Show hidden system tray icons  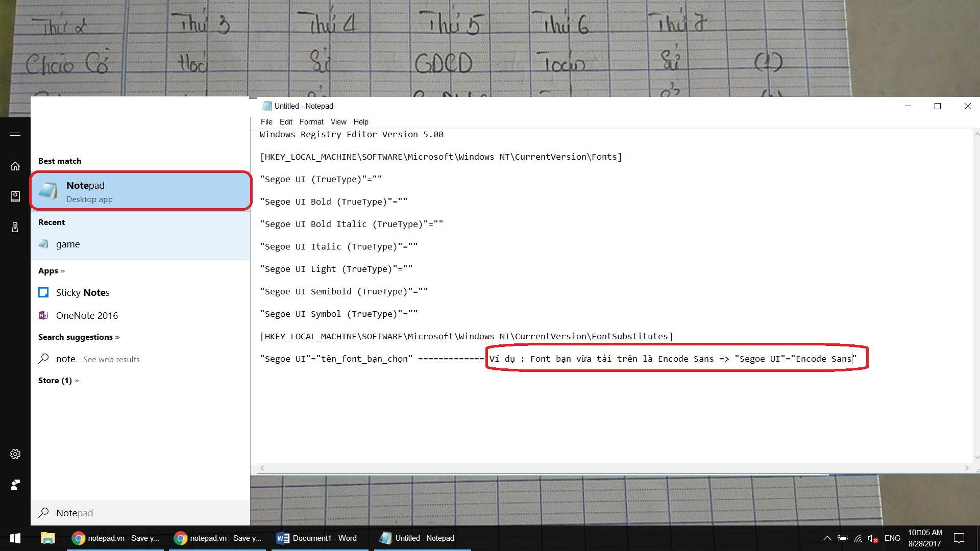point(827,538)
